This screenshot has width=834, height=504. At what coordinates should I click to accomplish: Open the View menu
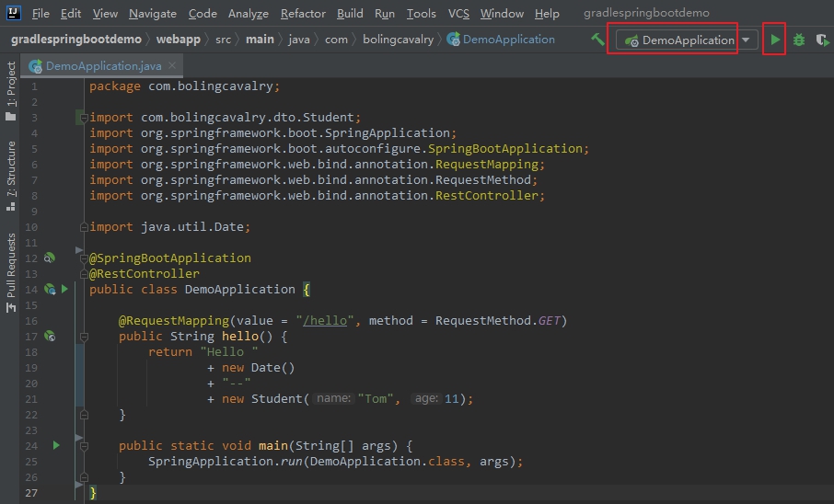pyautogui.click(x=105, y=13)
